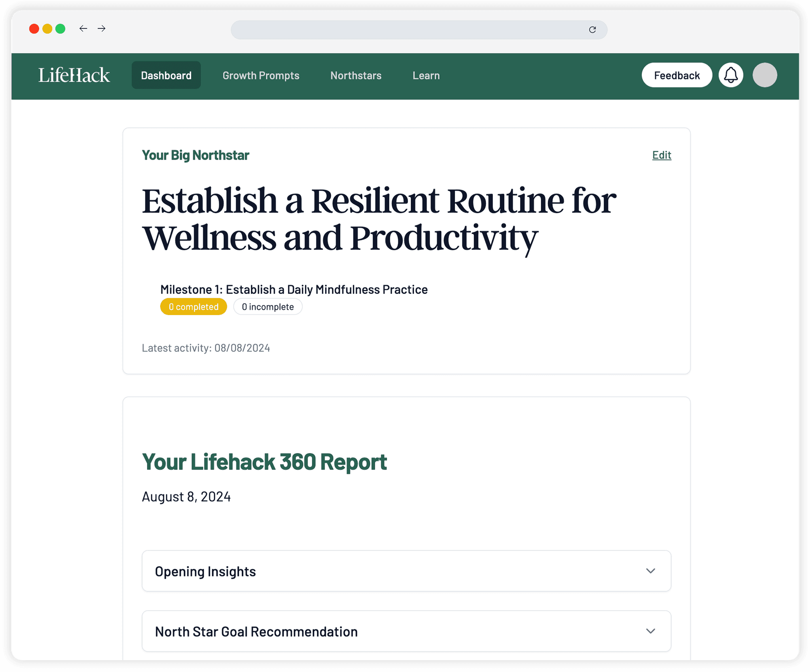Click the green maximize window dot
The width and height of the screenshot is (810, 672).
(x=60, y=29)
